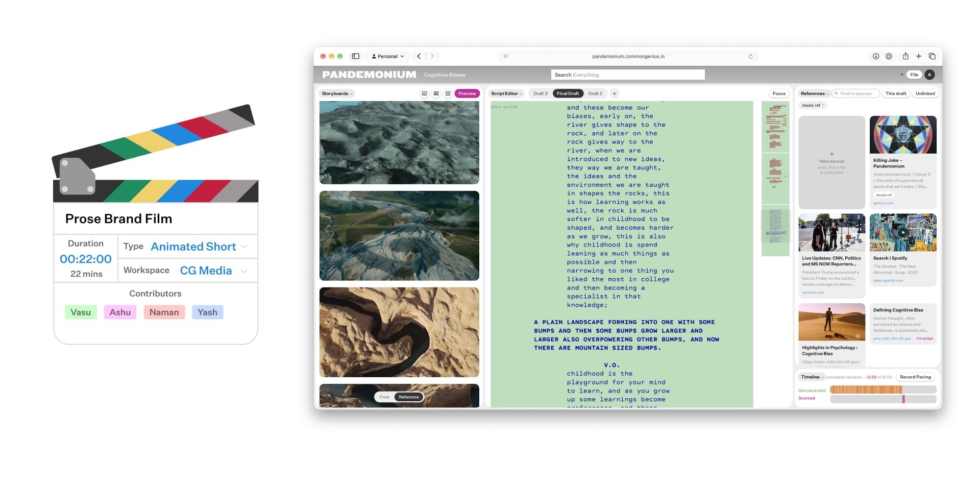Click the New source plus card
Viewport: 980px width, 486px height.
click(832, 162)
